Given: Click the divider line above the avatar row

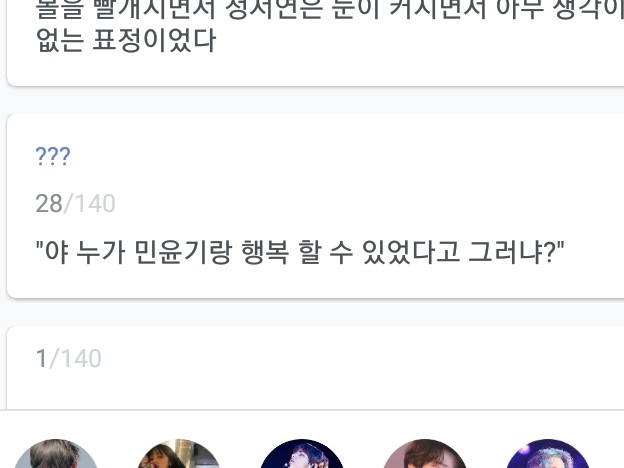Looking at the screenshot, I should point(312,410).
